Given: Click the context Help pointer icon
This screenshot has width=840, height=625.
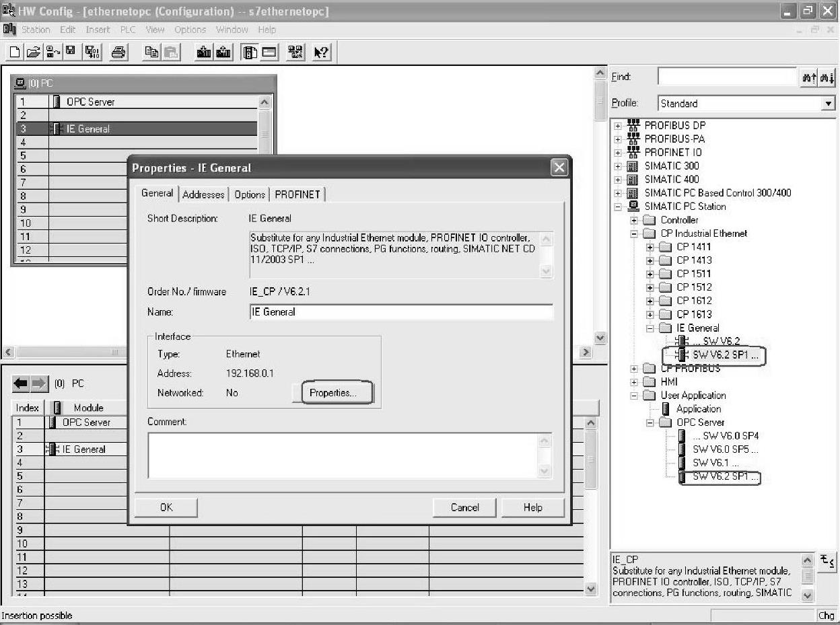Looking at the screenshot, I should (x=322, y=52).
